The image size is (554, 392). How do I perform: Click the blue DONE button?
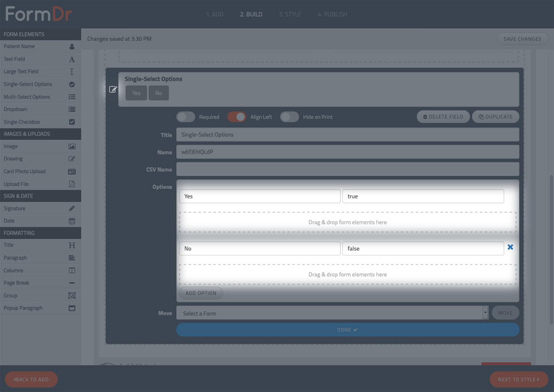click(x=347, y=330)
